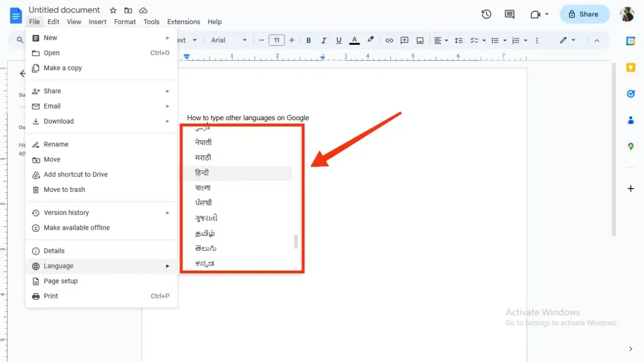Open the numbered list dropdown
Viewport: 644px width, 362px height.
click(519, 40)
